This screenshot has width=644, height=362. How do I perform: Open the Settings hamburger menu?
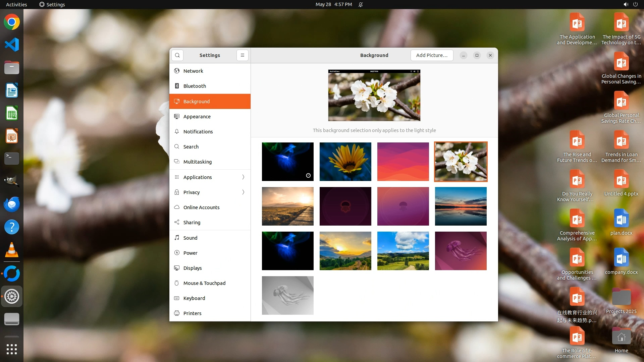[242, 55]
